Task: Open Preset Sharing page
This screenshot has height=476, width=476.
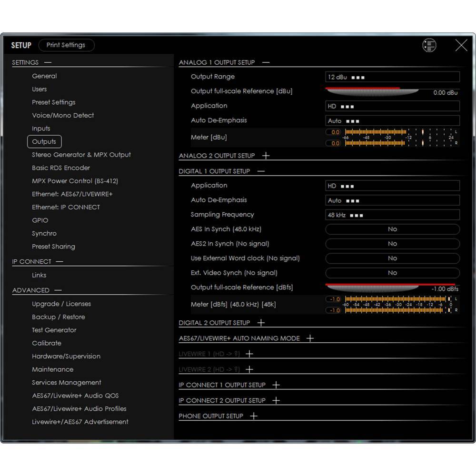Action: pos(53,247)
